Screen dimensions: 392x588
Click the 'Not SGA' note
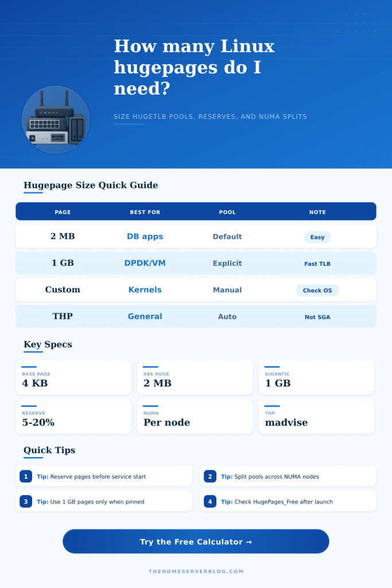tap(317, 317)
